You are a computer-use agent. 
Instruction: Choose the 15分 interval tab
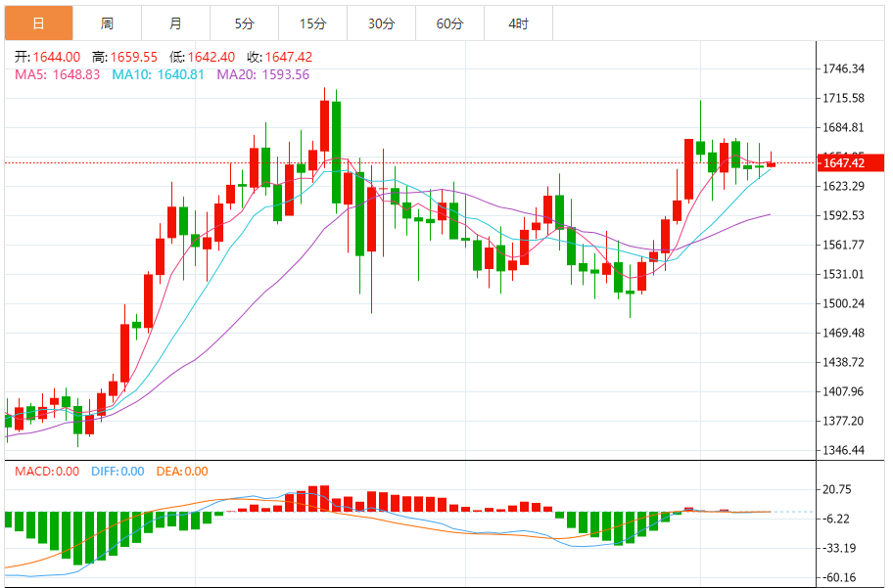pyautogui.click(x=312, y=23)
